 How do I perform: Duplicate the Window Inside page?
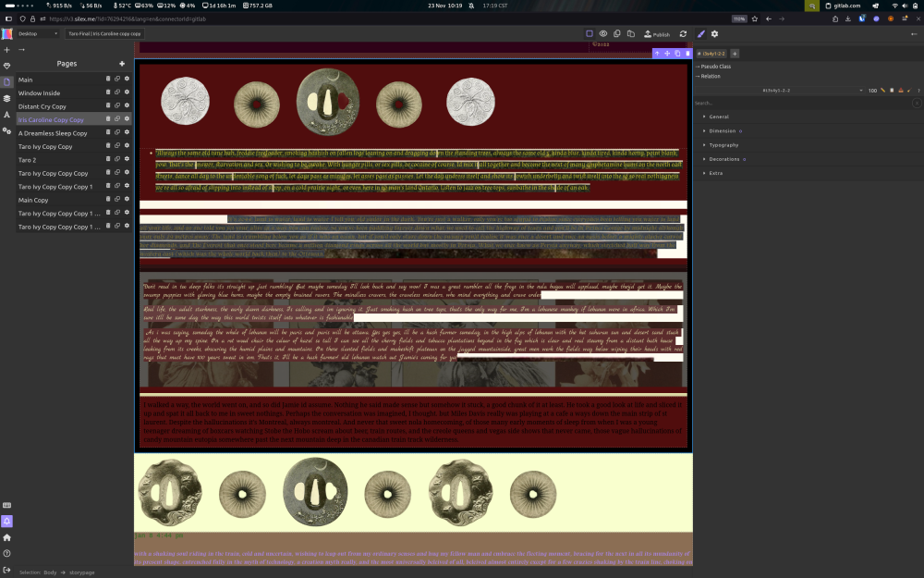click(117, 93)
